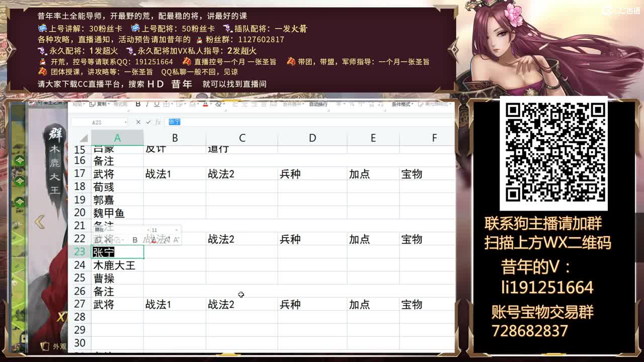
Task: Click 兵种 in row 27
Action: [312, 304]
